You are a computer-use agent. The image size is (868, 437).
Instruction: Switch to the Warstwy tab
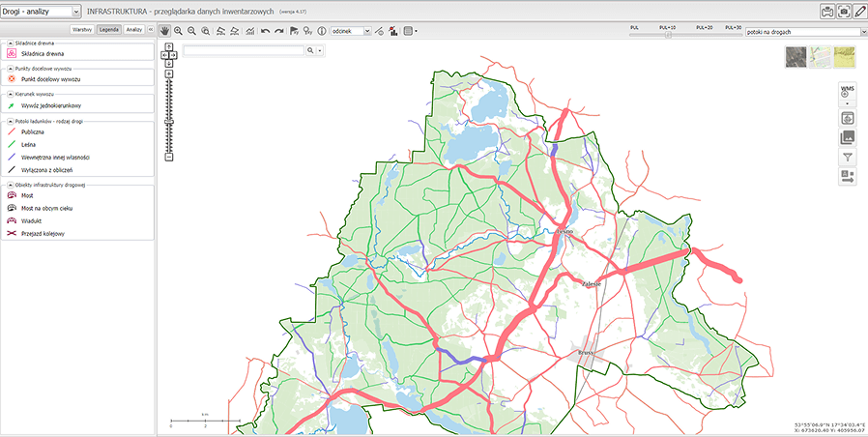(81, 30)
